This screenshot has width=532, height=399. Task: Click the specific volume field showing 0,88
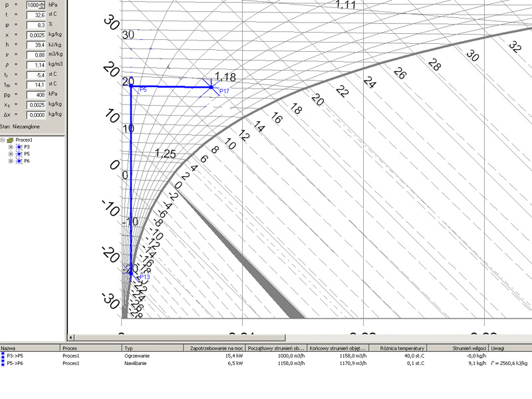click(36, 55)
